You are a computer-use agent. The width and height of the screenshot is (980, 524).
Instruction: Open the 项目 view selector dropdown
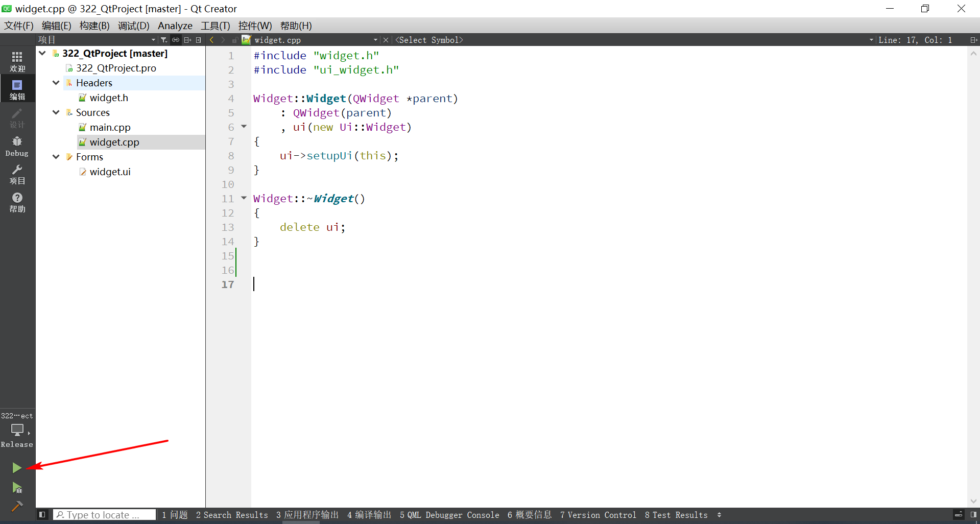pyautogui.click(x=153, y=40)
